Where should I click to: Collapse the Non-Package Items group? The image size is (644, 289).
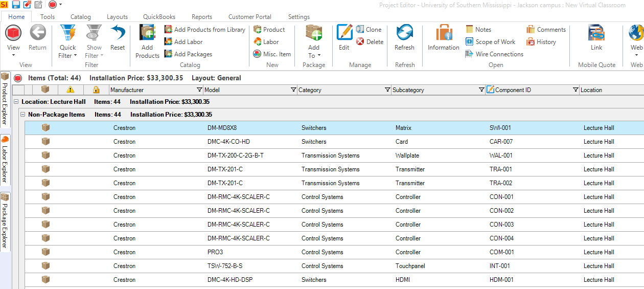(x=22, y=115)
